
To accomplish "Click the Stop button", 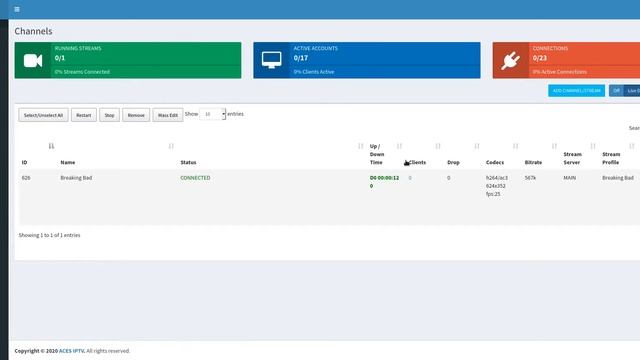I will [x=109, y=115].
